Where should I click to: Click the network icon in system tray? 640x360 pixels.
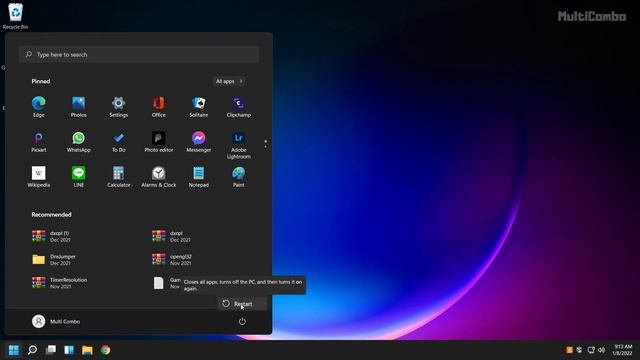tap(591, 350)
